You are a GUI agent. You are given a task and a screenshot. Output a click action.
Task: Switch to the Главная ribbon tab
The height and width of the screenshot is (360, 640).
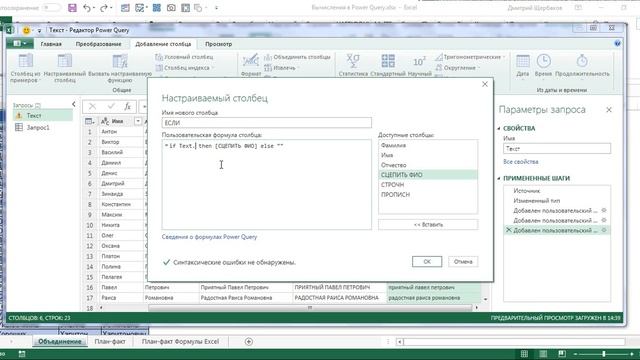coord(51,44)
